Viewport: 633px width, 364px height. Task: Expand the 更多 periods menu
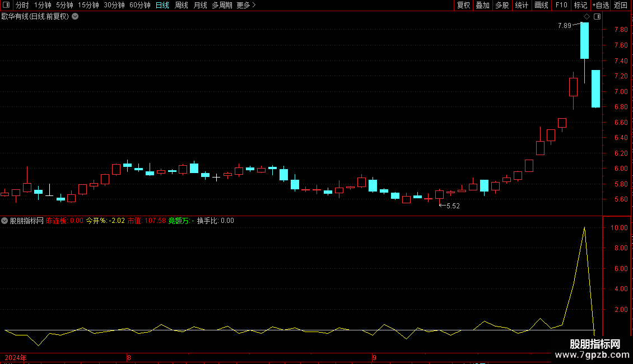[x=246, y=5]
